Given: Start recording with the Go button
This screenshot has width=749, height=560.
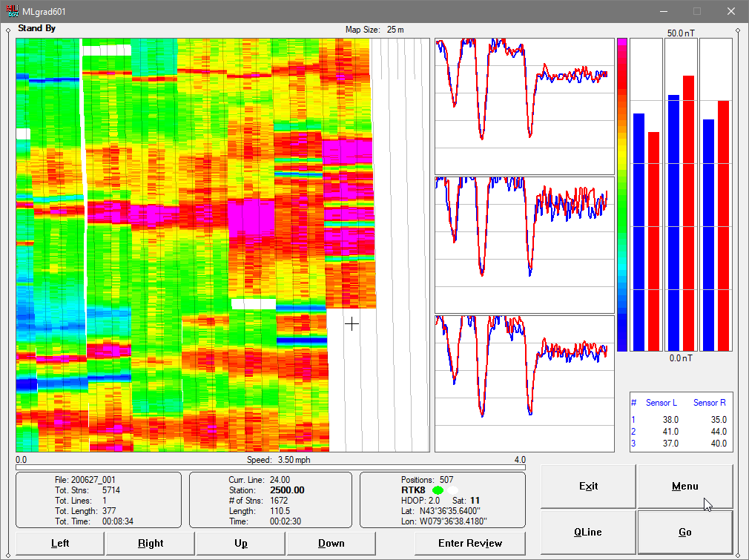Looking at the screenshot, I should (685, 532).
